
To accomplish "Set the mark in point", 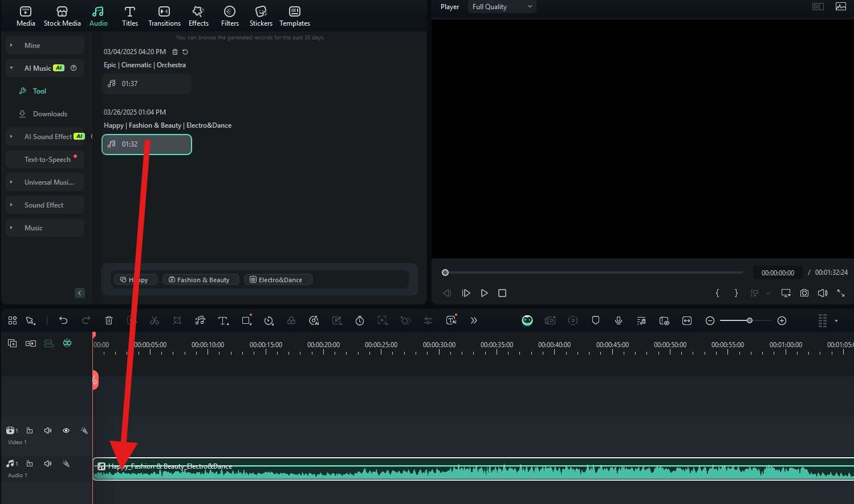I will 718,293.
